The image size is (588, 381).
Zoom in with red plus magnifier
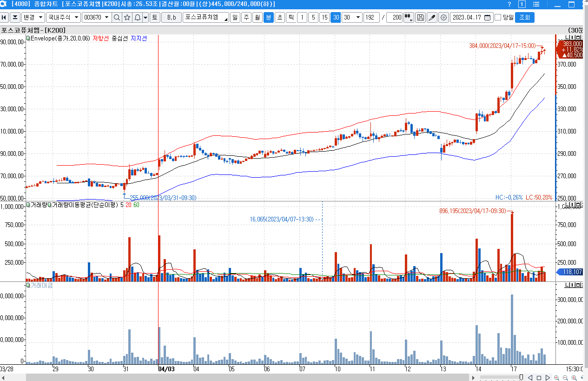tap(557, 377)
